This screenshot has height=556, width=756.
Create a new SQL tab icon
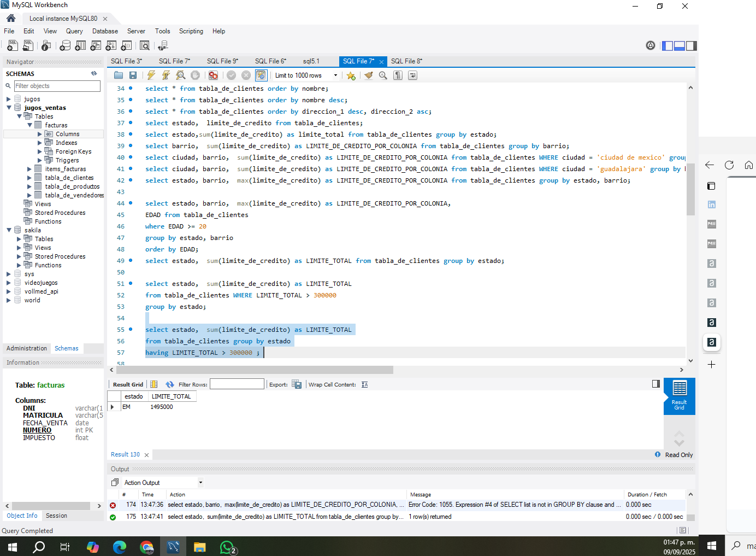point(12,46)
